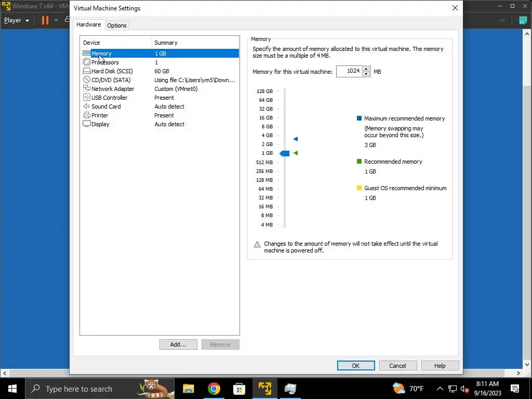The image size is (532, 399).
Task: Select the Processors row
Action: tap(160, 62)
